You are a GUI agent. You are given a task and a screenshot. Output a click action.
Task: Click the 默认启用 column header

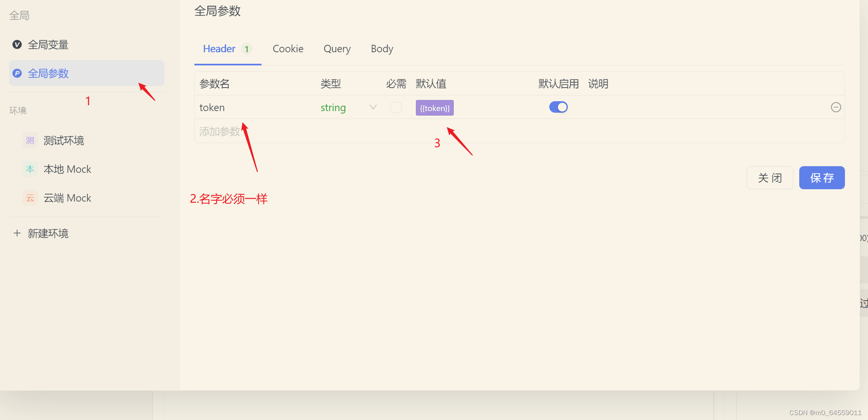tap(558, 84)
